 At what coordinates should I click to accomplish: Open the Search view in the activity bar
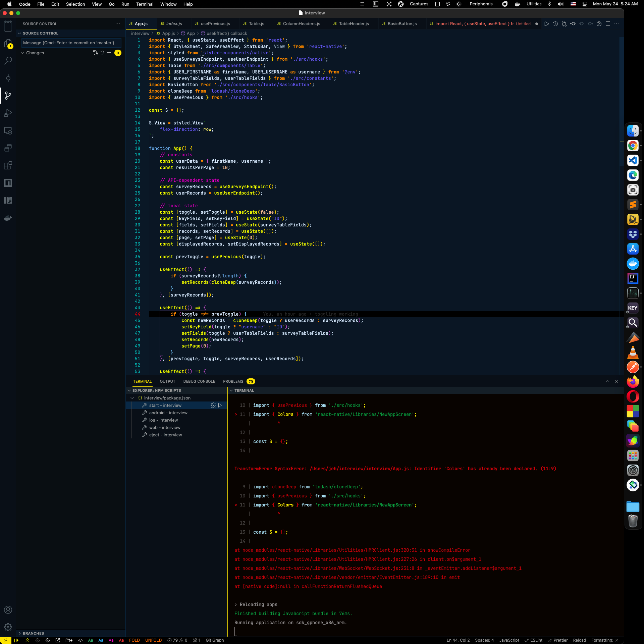pyautogui.click(x=8, y=60)
